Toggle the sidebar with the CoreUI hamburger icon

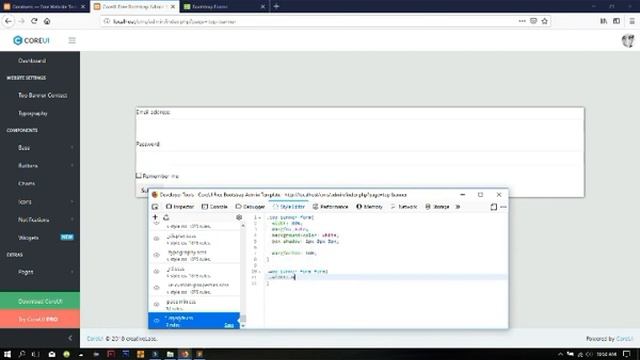click(72, 40)
